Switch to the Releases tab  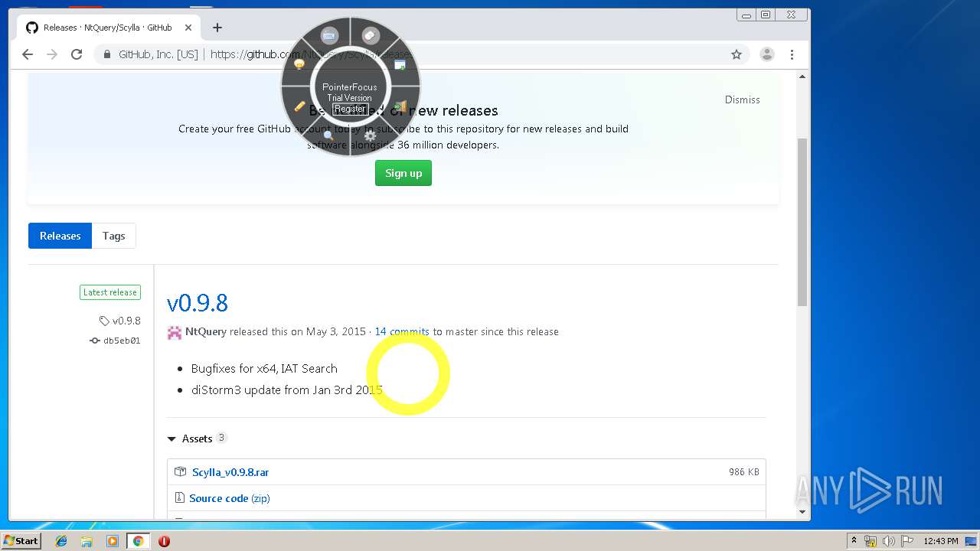coord(60,236)
